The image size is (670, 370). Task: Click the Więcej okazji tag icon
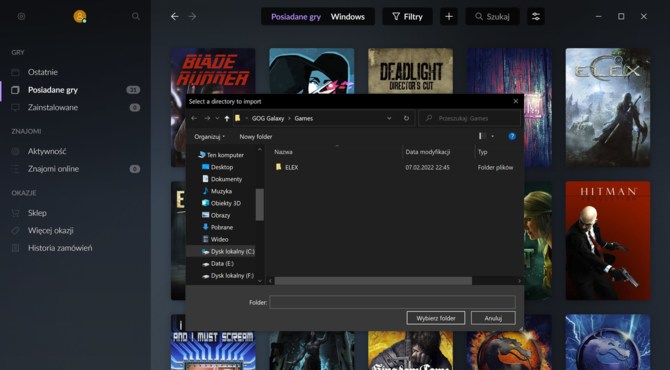click(x=15, y=230)
